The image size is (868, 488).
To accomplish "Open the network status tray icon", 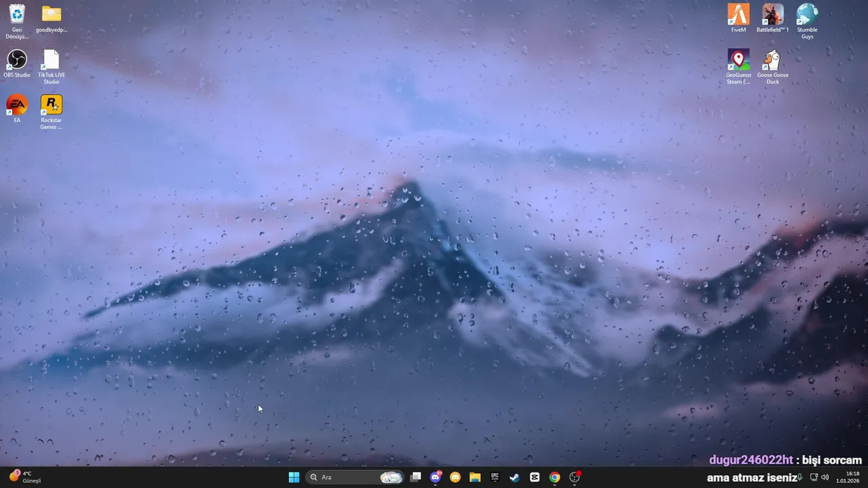I will [814, 477].
